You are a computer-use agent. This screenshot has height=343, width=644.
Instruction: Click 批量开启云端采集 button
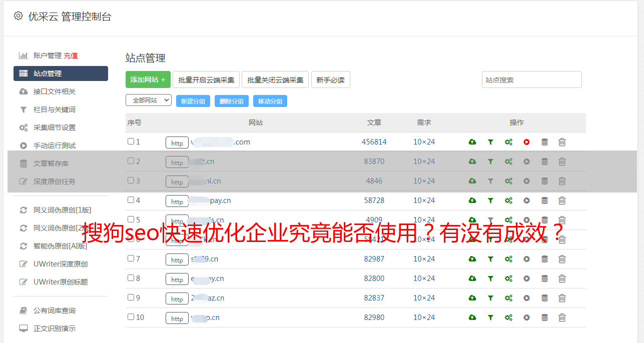pyautogui.click(x=206, y=79)
